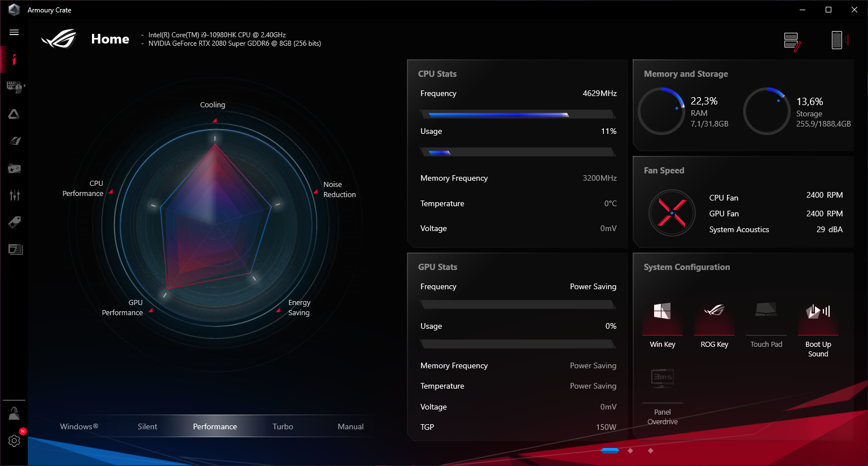Open the hamburger navigation menu

14,32
